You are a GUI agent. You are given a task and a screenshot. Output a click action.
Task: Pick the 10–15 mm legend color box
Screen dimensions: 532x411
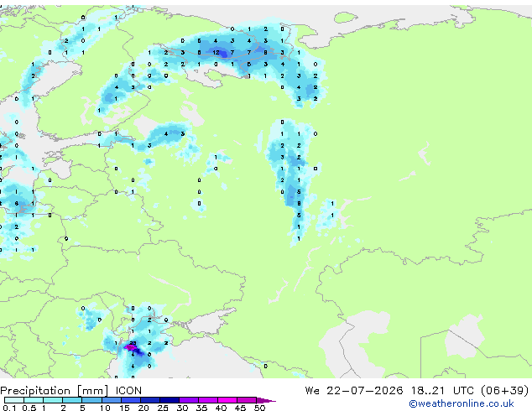point(111,400)
